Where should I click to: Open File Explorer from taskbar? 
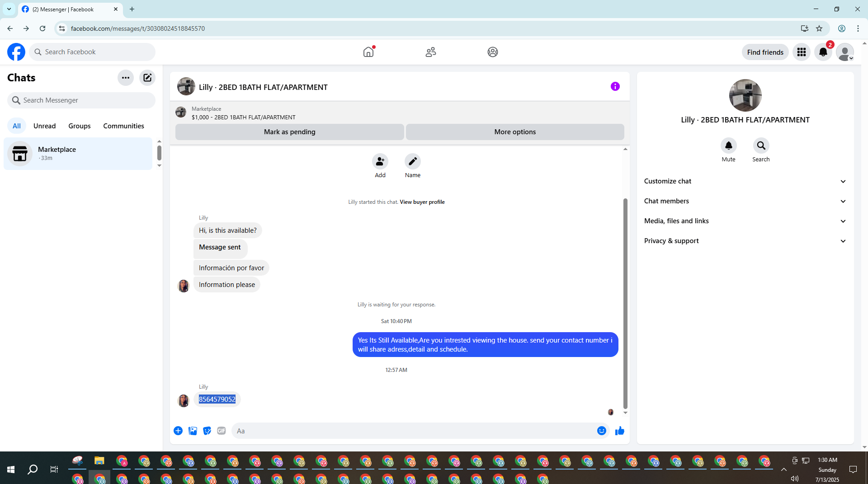[99, 461]
